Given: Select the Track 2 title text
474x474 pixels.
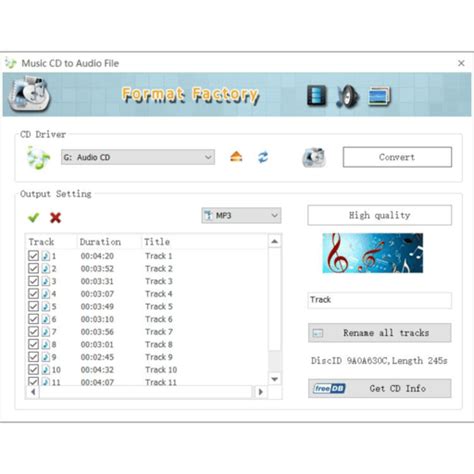Looking at the screenshot, I should [159, 269].
